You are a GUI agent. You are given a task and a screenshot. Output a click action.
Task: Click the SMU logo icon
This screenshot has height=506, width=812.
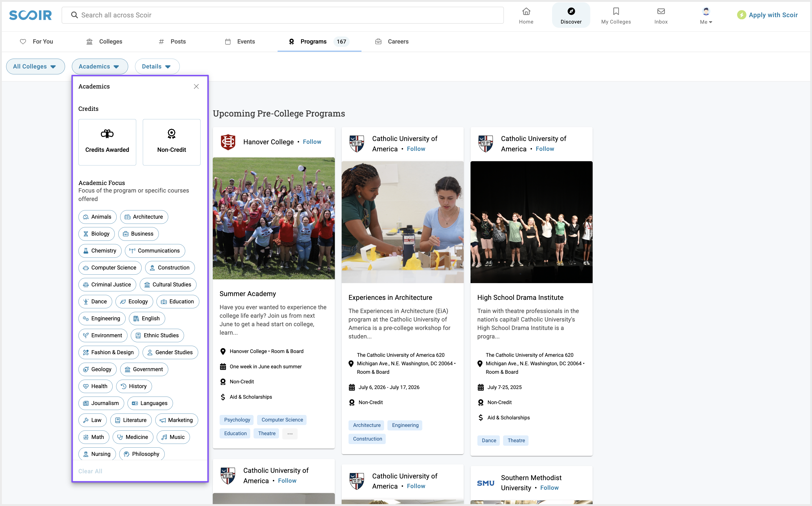(485, 483)
